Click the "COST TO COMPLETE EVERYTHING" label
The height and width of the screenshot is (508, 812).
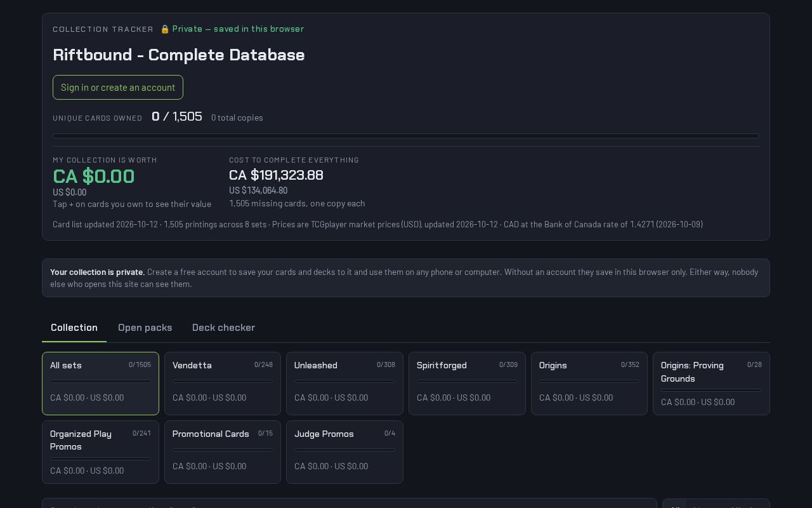click(x=294, y=160)
